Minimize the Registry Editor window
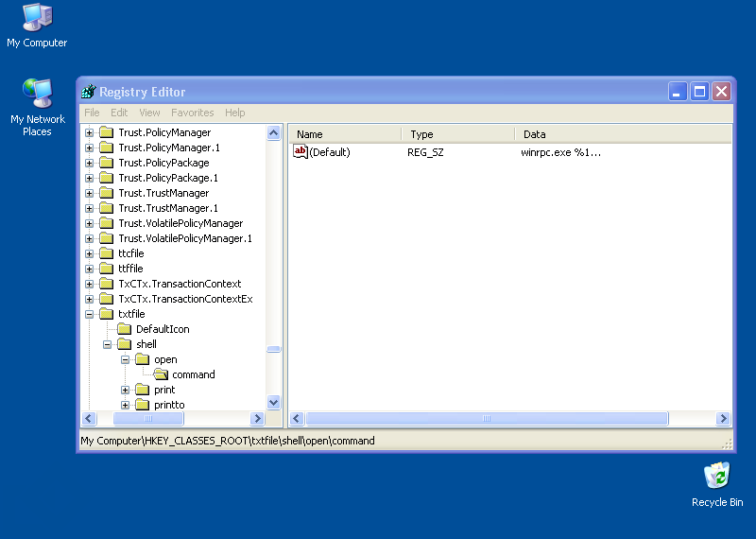Viewport: 756px width, 539px height. click(x=677, y=91)
